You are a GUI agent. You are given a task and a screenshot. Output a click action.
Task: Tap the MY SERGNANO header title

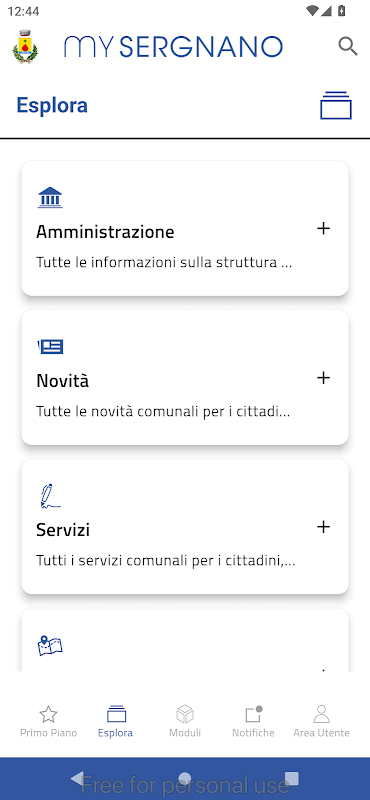(x=174, y=46)
